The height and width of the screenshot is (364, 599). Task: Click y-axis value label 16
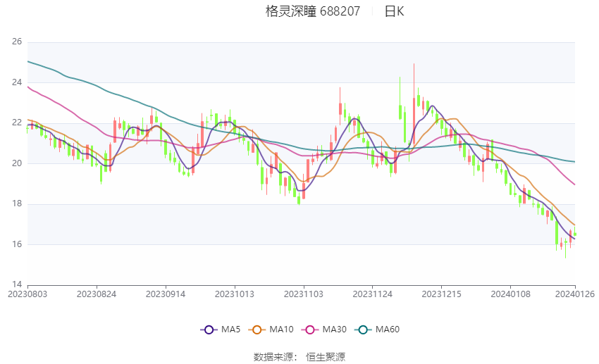click(17, 244)
